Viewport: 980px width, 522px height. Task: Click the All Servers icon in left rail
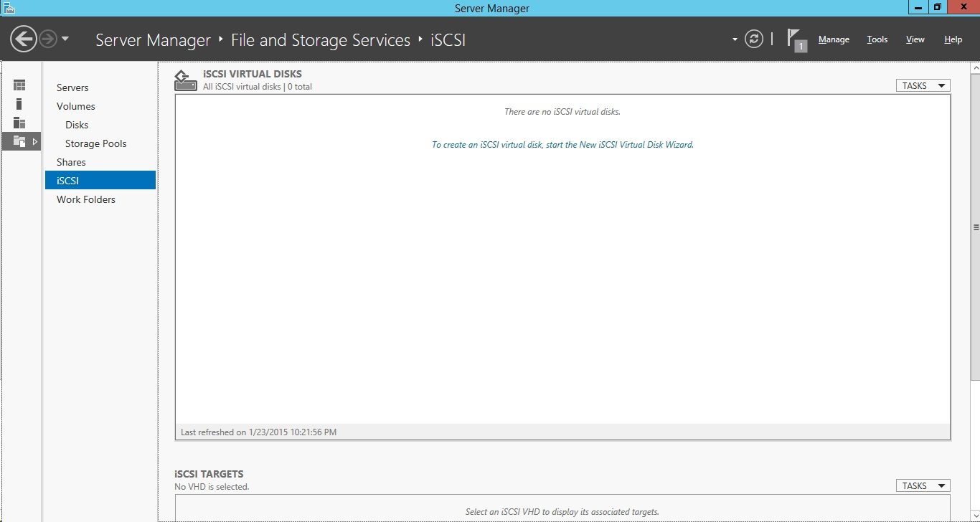[x=19, y=123]
